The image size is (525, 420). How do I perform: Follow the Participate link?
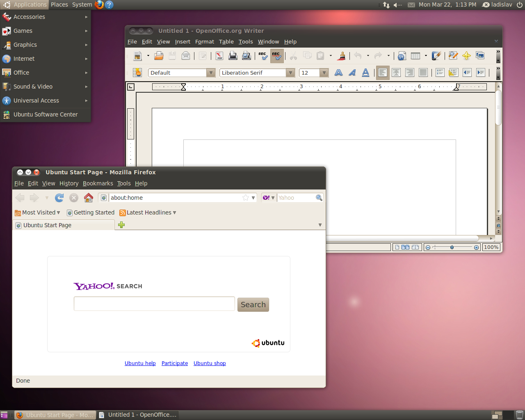(x=175, y=363)
